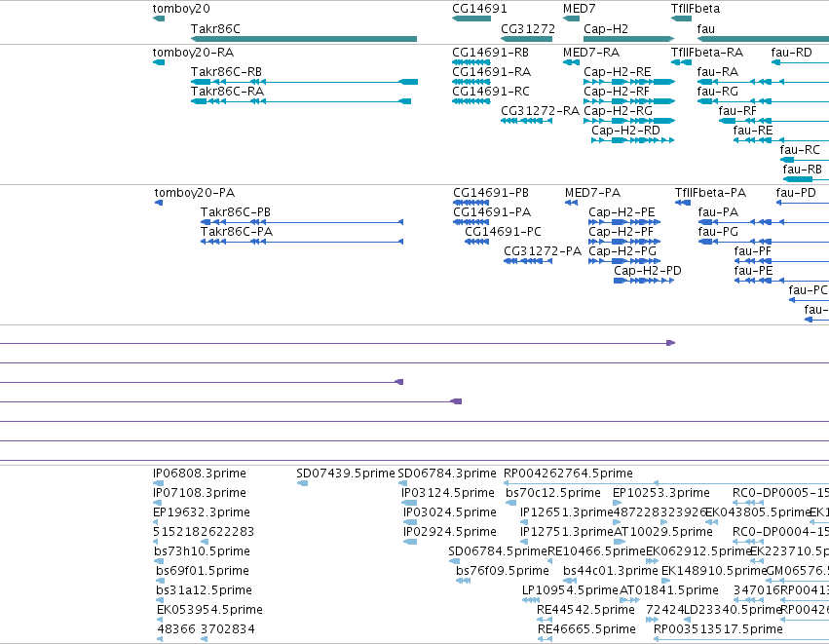Viewport: 829px width, 644px height.
Task: Click EST label IP07108.3prime
Action: (x=200, y=493)
